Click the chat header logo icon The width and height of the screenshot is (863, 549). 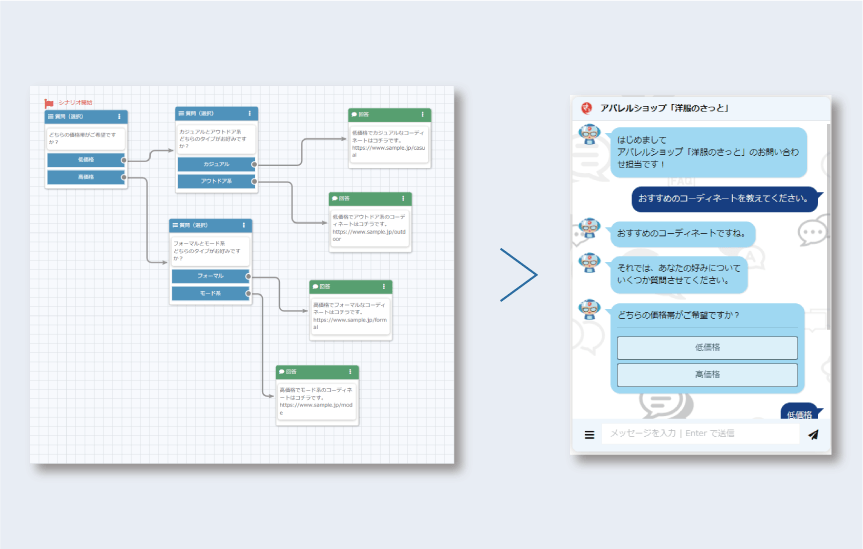[587, 108]
